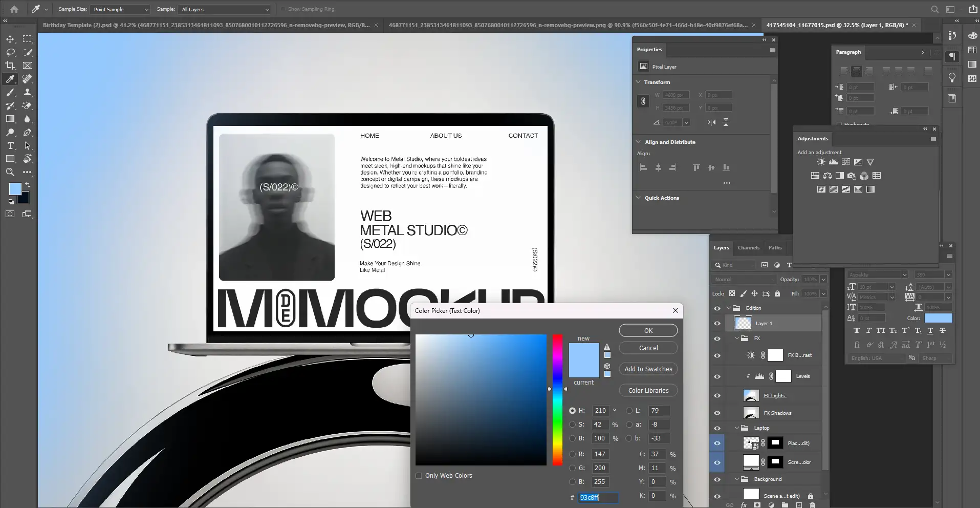The height and width of the screenshot is (508, 980).
Task: Select the Crop tool
Action: [x=10, y=66]
